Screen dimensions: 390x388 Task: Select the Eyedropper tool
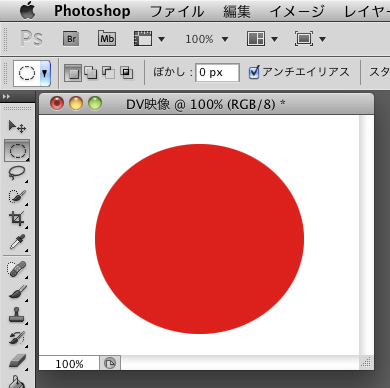click(x=17, y=242)
